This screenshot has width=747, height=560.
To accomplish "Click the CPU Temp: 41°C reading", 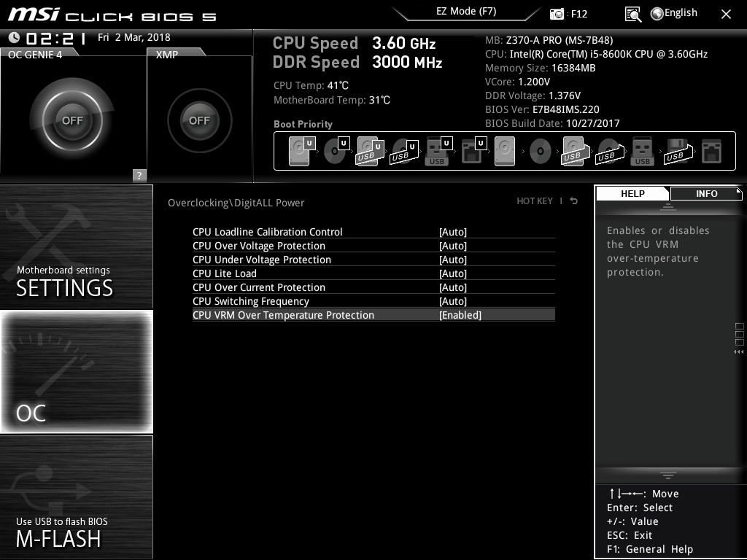I will pyautogui.click(x=311, y=85).
